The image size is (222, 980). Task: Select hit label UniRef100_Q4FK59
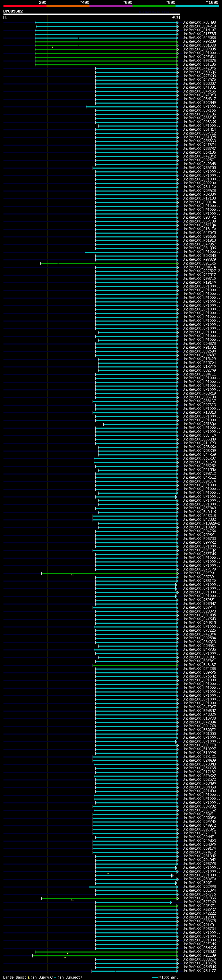[199, 454]
